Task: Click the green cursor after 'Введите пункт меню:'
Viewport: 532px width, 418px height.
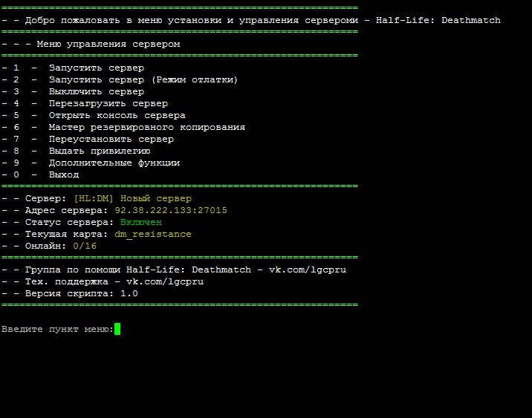Action: 117,329
